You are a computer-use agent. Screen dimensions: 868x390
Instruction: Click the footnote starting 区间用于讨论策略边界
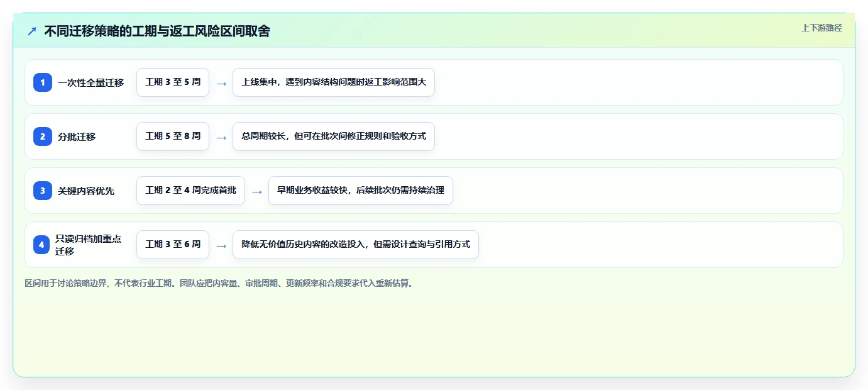[219, 283]
